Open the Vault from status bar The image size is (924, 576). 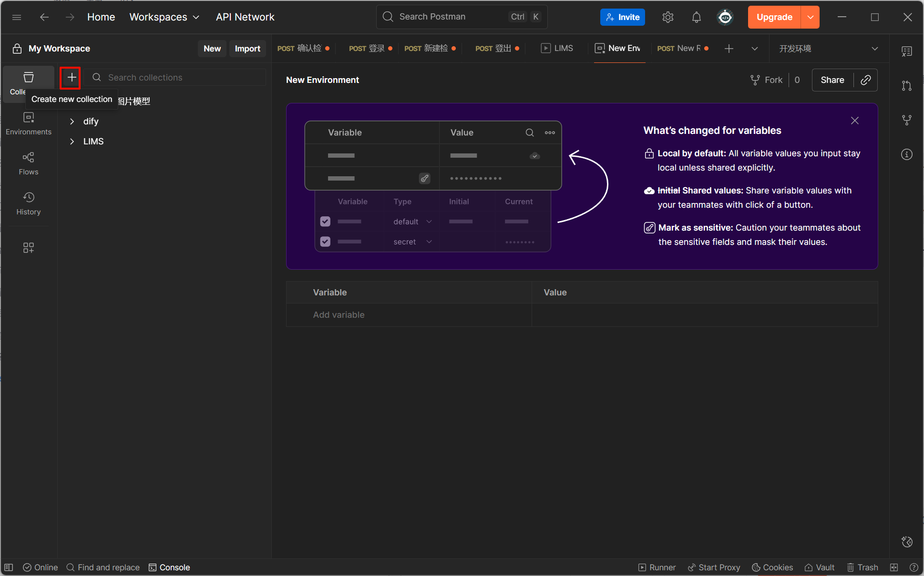(820, 567)
